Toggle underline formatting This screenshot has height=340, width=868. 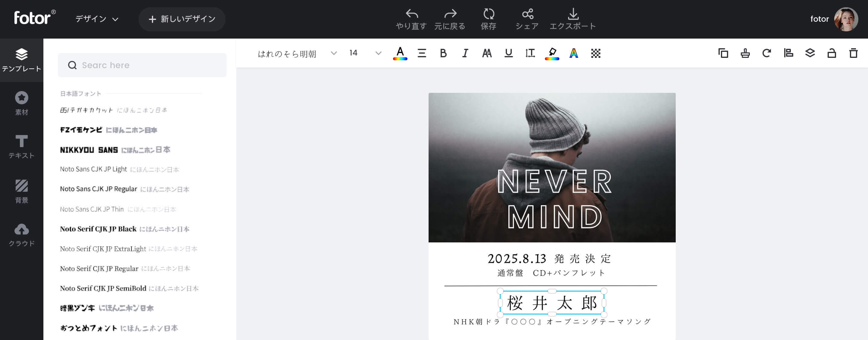tap(508, 53)
